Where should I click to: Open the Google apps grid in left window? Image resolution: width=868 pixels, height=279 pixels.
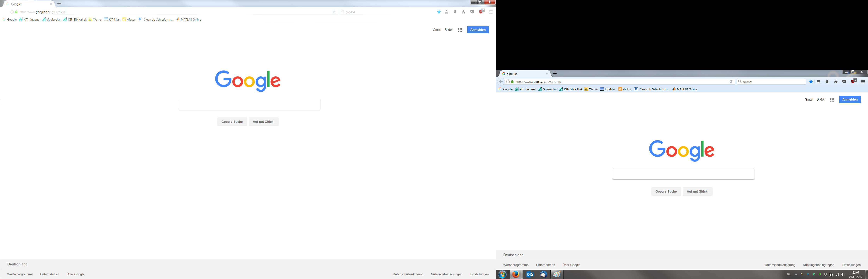click(x=460, y=30)
